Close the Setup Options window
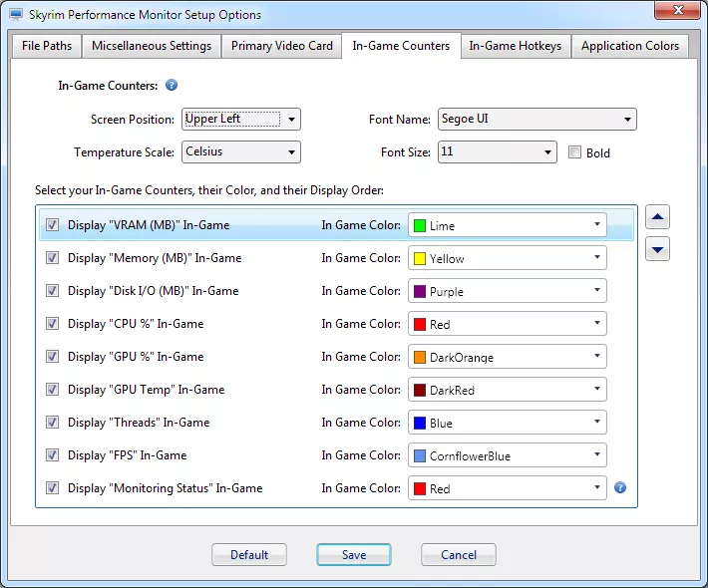The height and width of the screenshot is (588, 708). coord(677,10)
